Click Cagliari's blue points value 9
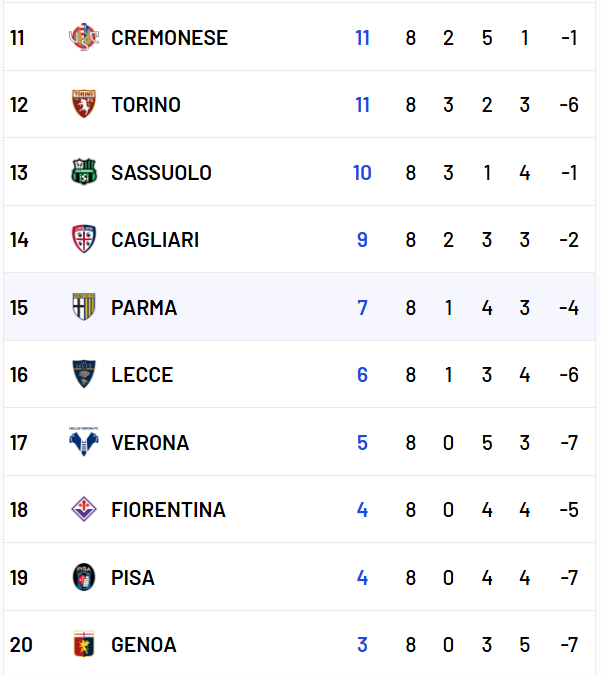601x675 pixels. (362, 240)
